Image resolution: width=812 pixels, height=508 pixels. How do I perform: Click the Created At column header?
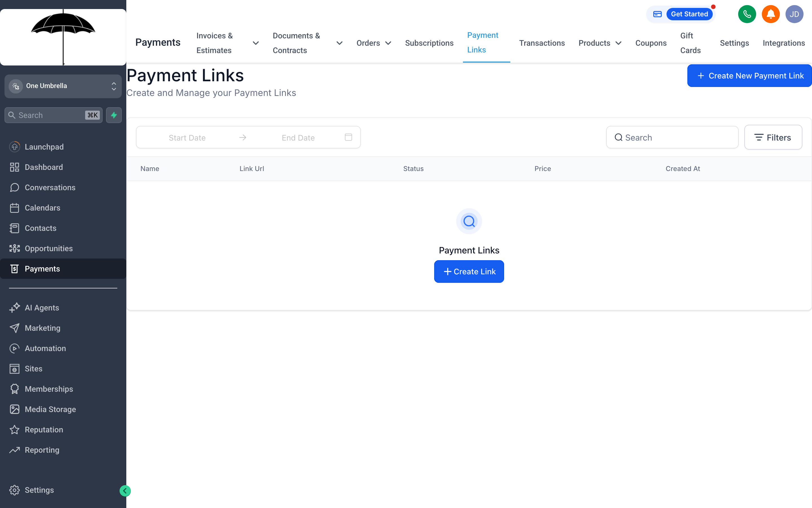[x=683, y=169]
